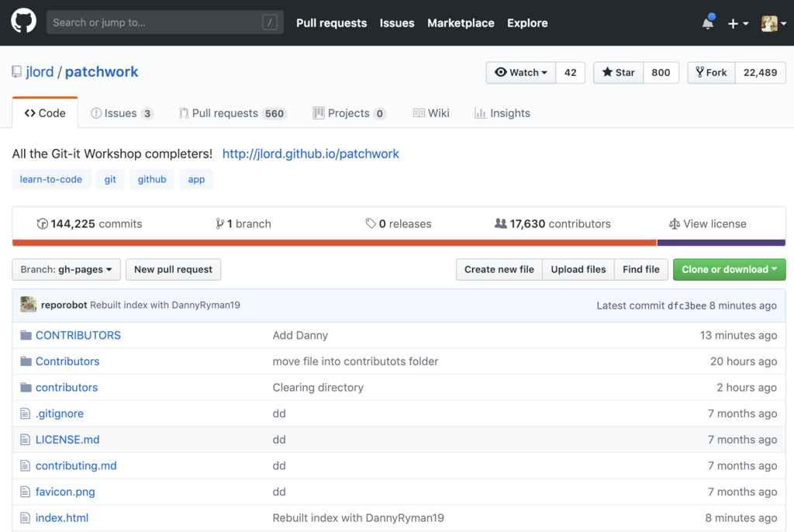View the 22,489 forks count

(760, 72)
